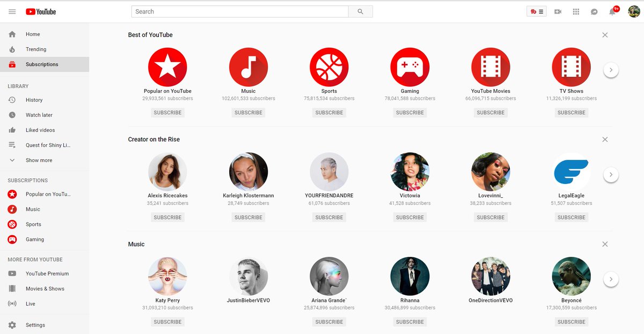This screenshot has height=334, width=644.
Task: Open Settings in sidebar
Action: coord(45,325)
